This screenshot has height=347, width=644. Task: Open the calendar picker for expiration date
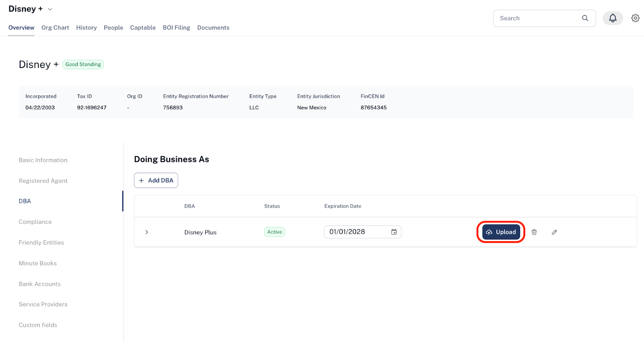tap(394, 232)
